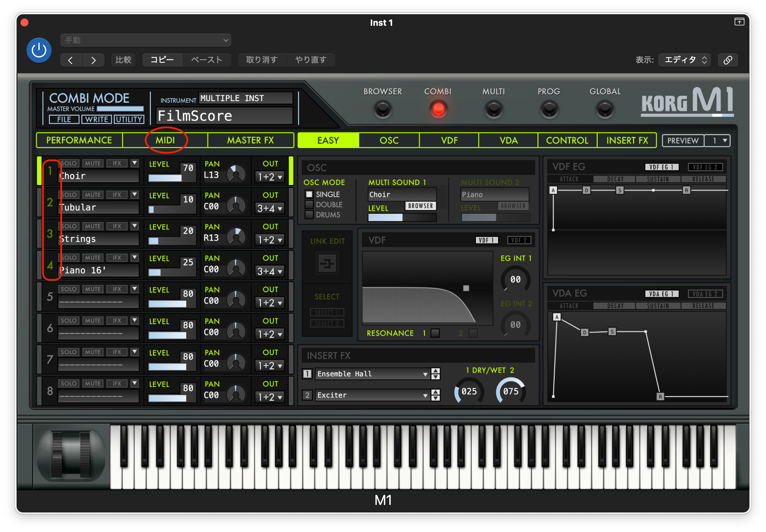
Task: Click the Link Edit icon
Action: [x=327, y=264]
